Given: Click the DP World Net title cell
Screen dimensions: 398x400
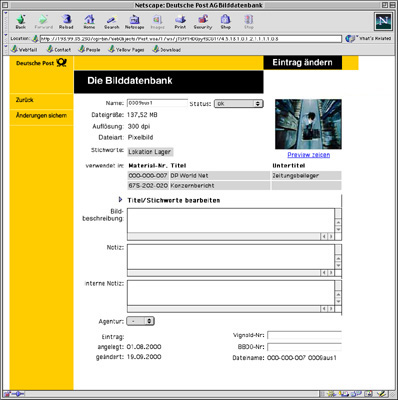Looking at the screenshot, I should pos(220,176).
